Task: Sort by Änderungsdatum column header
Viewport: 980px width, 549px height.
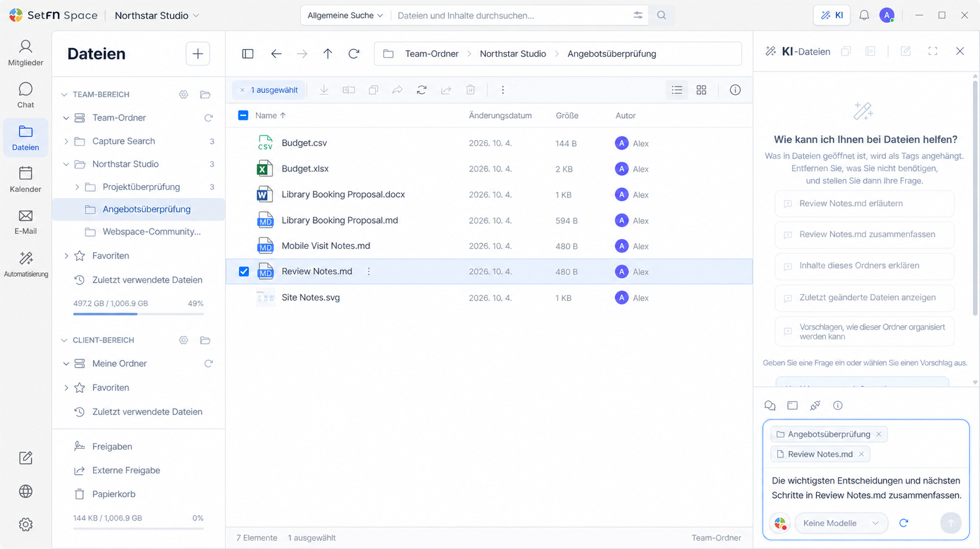Action: tap(500, 116)
